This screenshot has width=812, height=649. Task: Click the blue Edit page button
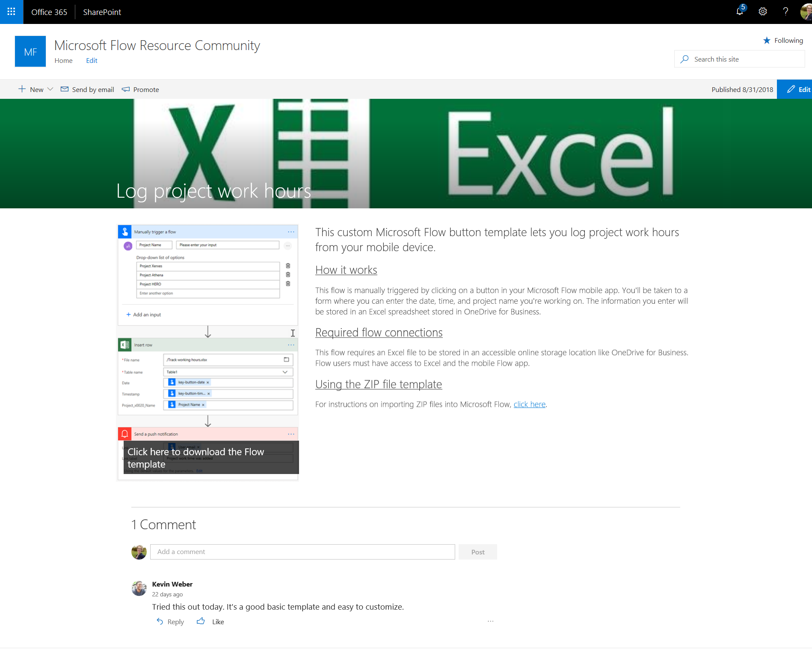(x=794, y=89)
